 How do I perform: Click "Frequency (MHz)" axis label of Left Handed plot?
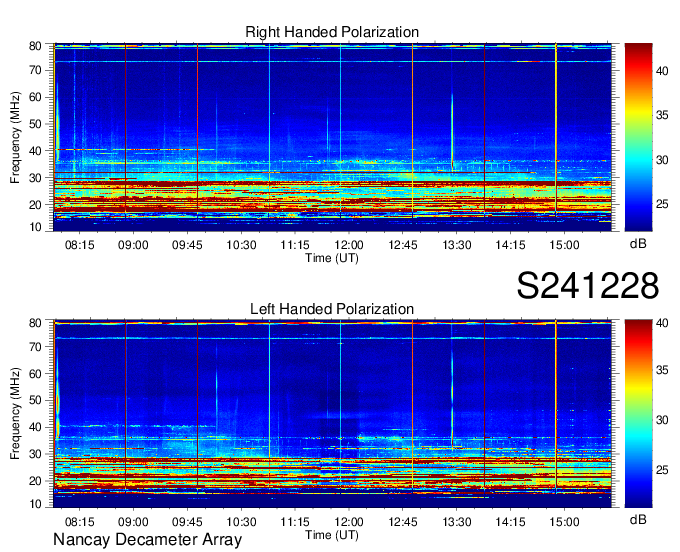click(15, 414)
